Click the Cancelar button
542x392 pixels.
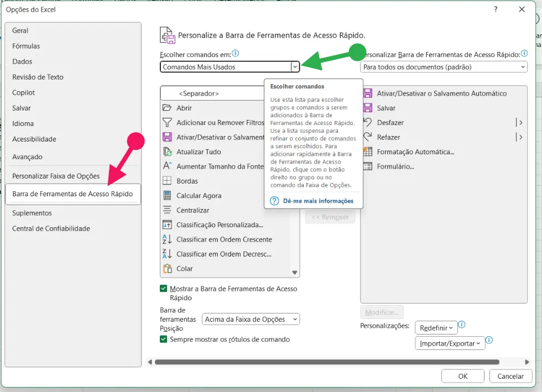point(510,376)
